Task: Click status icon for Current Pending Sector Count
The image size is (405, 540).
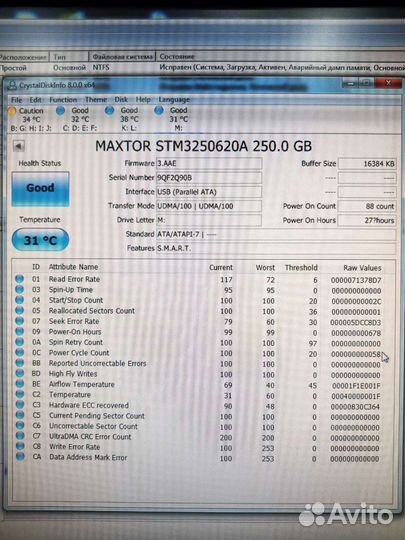Action: click(20, 416)
